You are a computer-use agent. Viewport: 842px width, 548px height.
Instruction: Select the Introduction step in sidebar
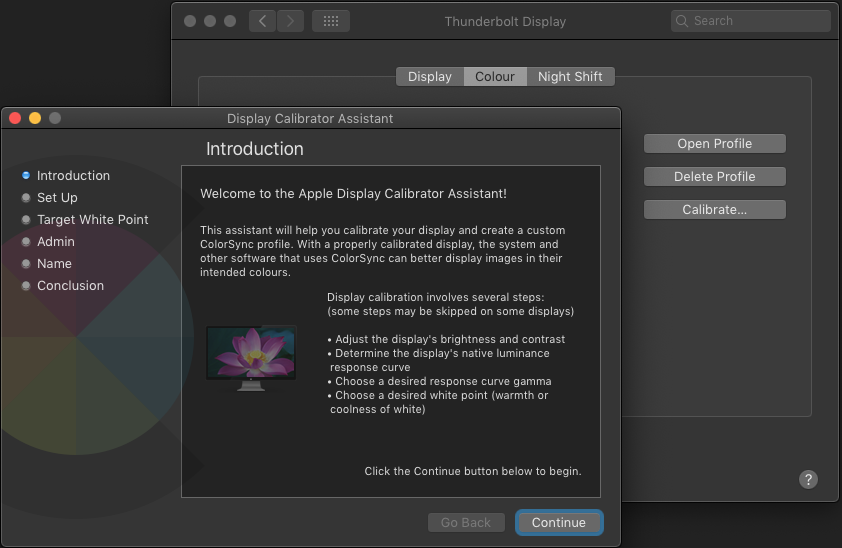click(66, 176)
